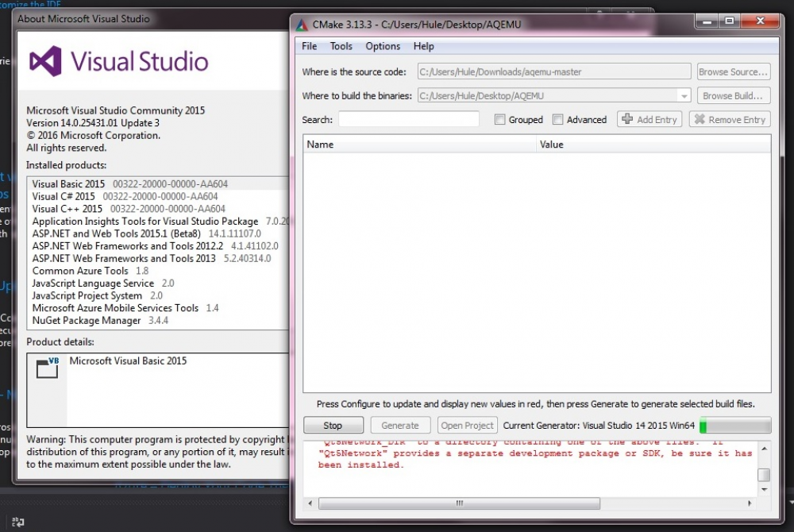Select Visual Basic 2015 in installed products
Viewport: 794px width, 532px height.
(159, 183)
